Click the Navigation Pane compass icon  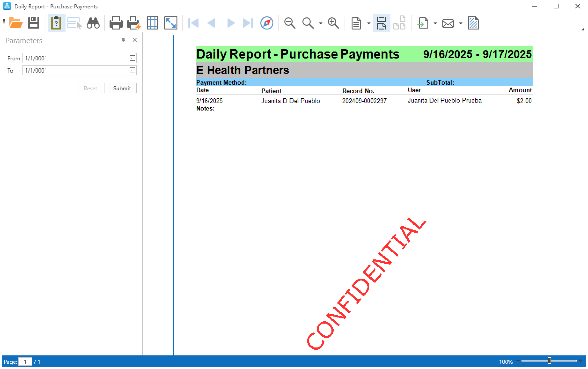tap(267, 23)
